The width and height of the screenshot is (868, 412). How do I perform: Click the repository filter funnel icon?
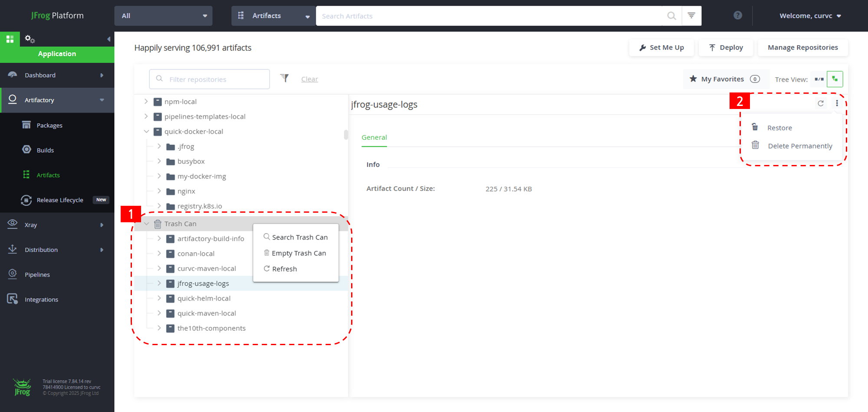(284, 78)
